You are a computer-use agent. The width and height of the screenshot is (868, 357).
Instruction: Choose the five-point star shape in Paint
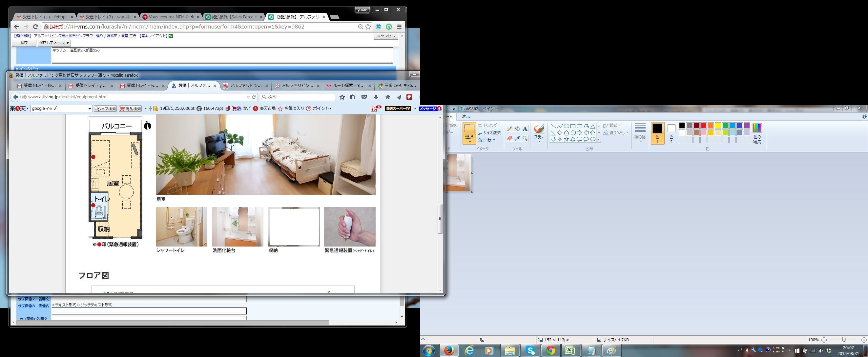[x=566, y=139]
